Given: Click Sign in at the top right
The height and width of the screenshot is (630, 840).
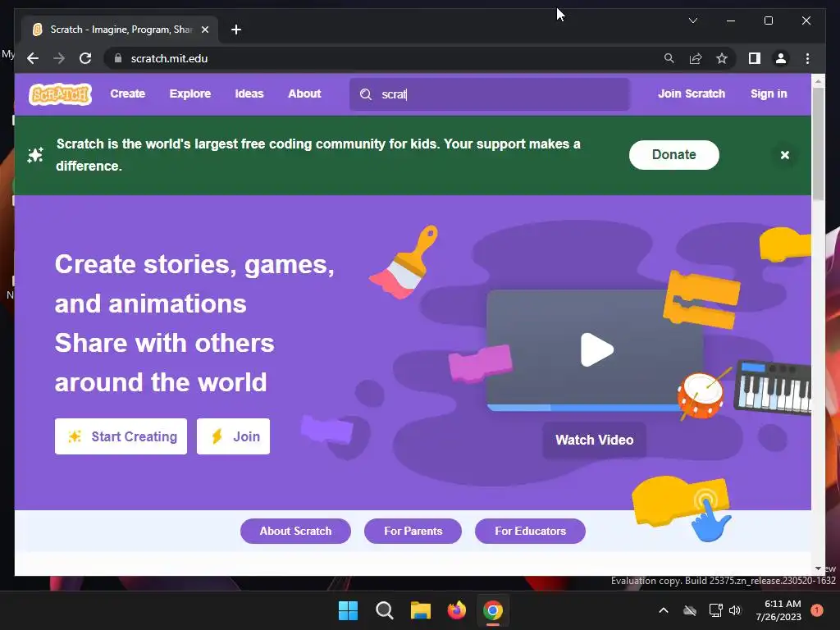Looking at the screenshot, I should tap(769, 94).
